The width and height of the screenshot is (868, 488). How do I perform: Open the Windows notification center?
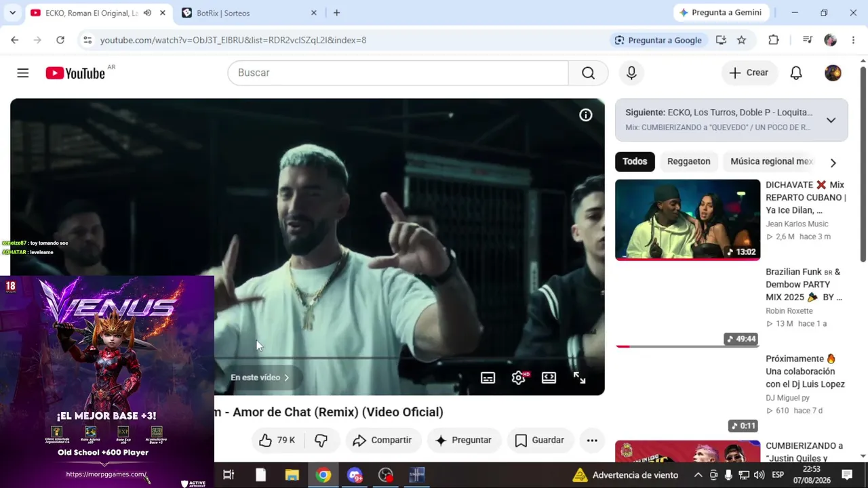(847, 475)
